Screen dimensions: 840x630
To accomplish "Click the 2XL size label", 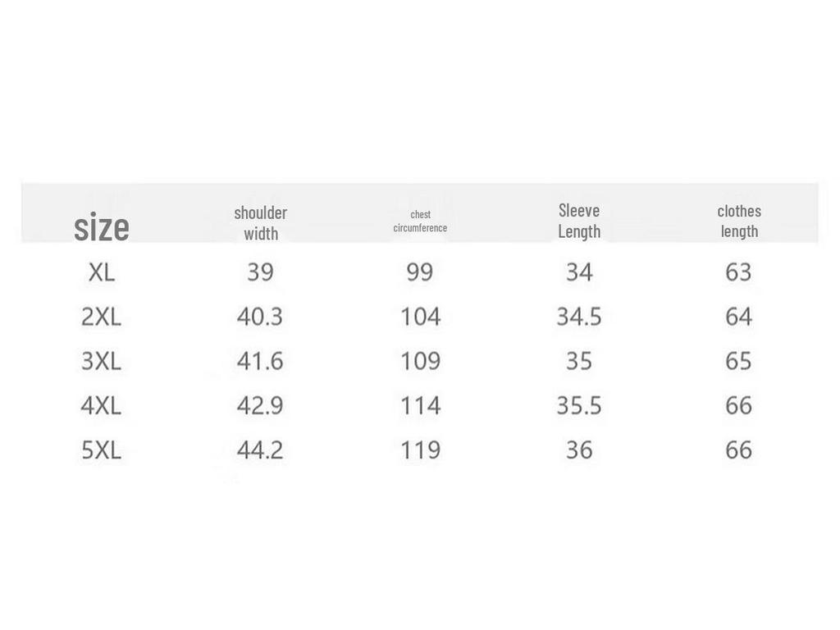I will (101, 317).
